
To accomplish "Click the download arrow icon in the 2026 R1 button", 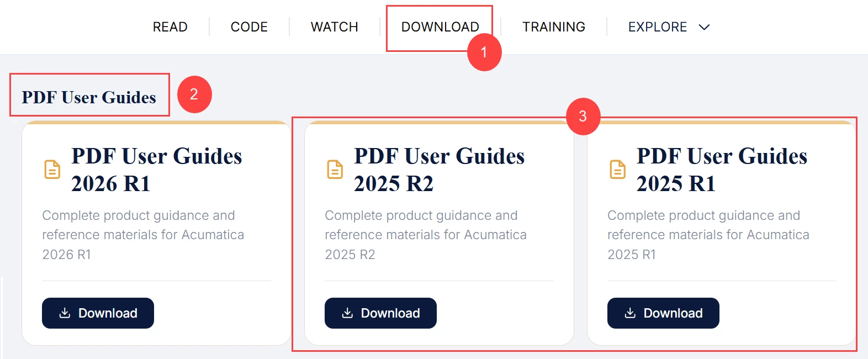I will tap(65, 313).
